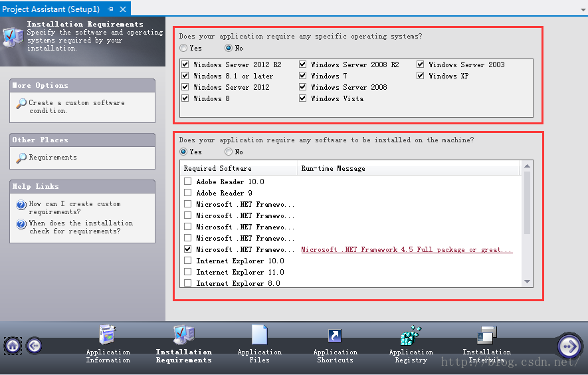
Task: Open the Requirements link under Other Places
Action: pyautogui.click(x=53, y=158)
